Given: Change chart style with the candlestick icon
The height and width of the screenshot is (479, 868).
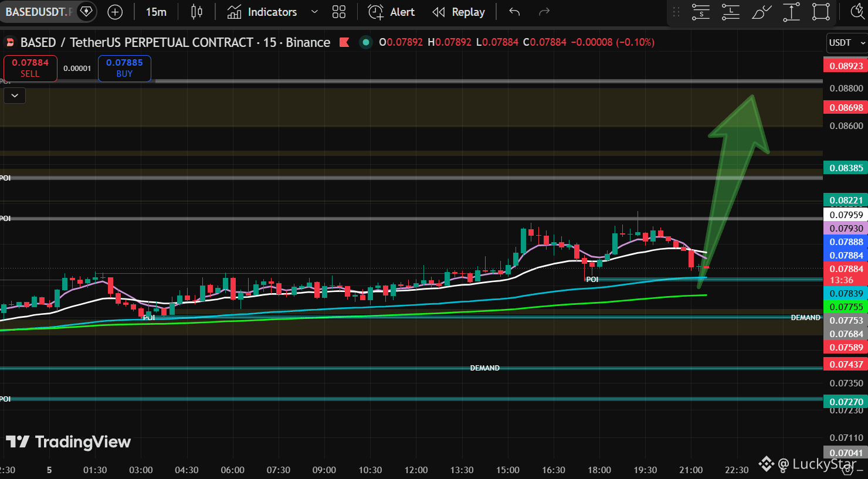Looking at the screenshot, I should click(x=196, y=12).
